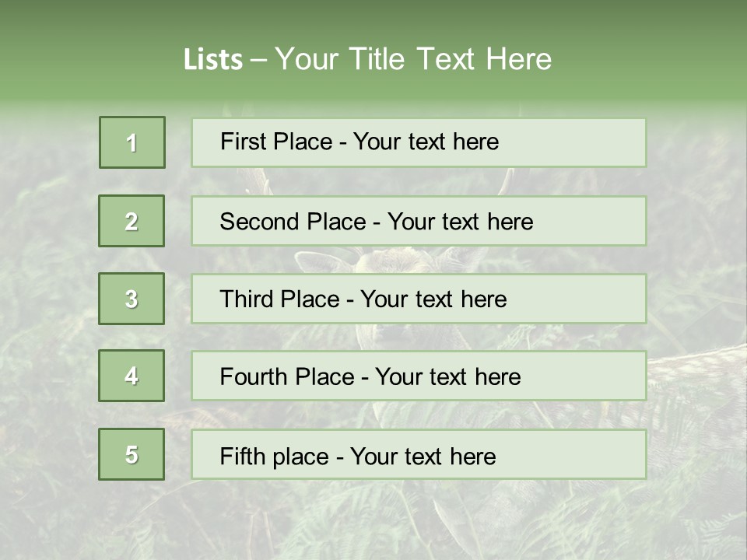Click the dash between 'Lists' and title text
Image resolution: width=747 pixels, height=560 pixels.
(x=258, y=60)
